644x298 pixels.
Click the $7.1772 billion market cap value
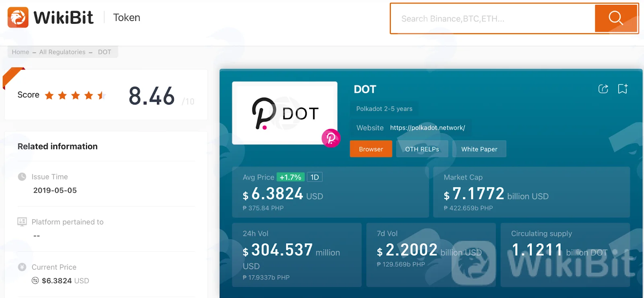click(496, 194)
